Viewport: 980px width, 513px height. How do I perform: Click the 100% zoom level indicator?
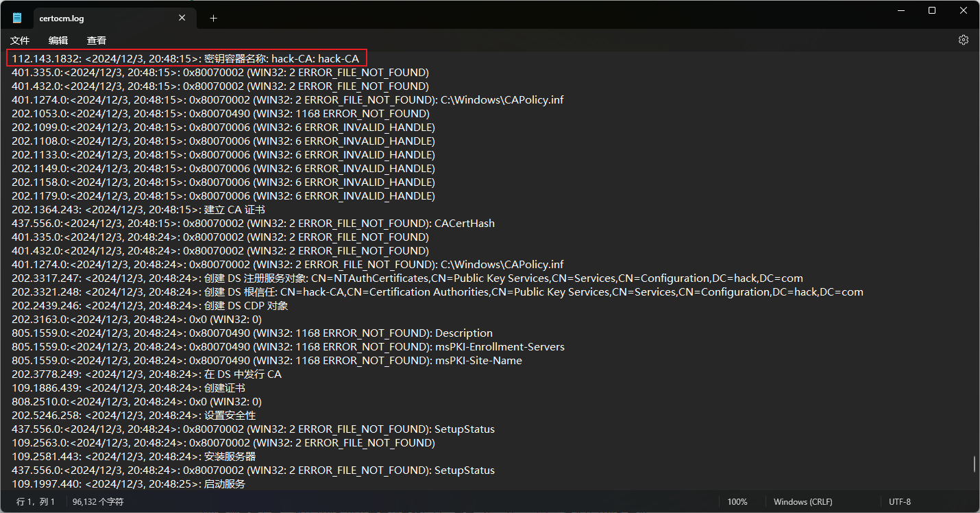point(737,502)
